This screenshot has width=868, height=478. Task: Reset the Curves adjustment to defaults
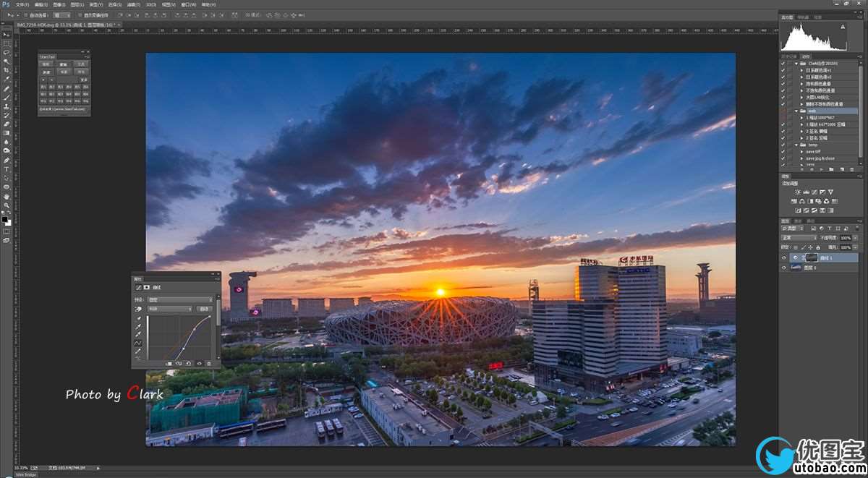(189, 363)
